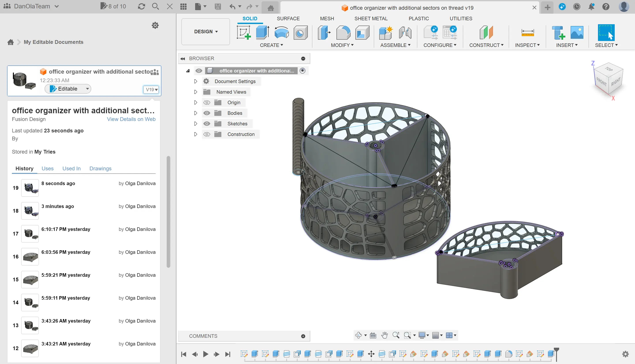Collapse the root component tree
The image size is (635, 364).
tap(188, 71)
